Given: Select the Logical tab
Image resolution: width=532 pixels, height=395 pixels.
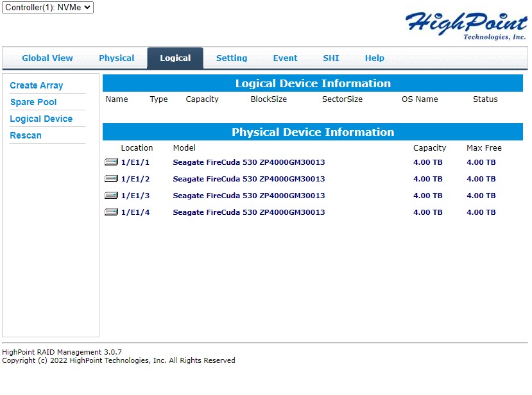Looking at the screenshot, I should click(x=175, y=58).
